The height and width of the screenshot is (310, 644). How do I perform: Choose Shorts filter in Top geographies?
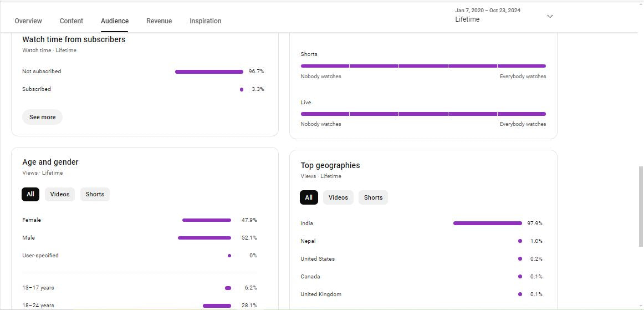373,197
